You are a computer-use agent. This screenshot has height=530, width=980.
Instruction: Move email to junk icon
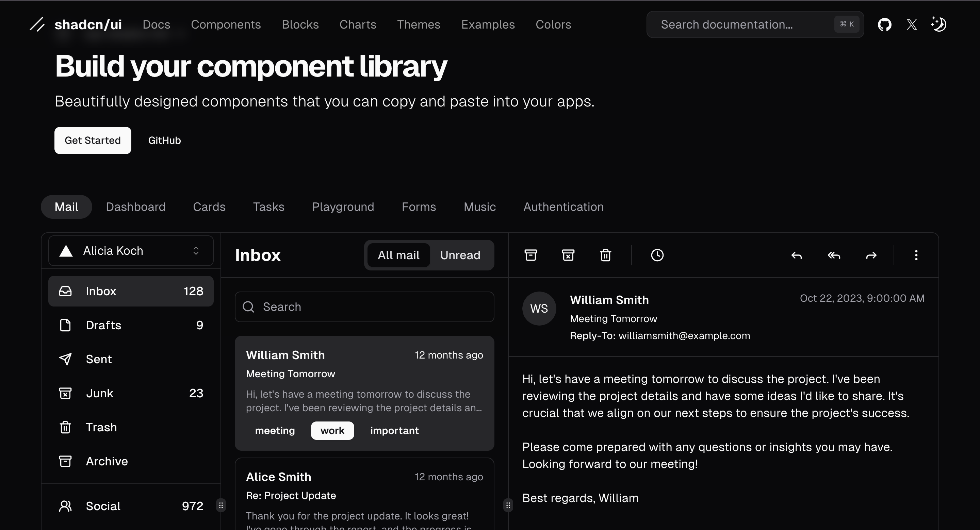click(568, 255)
